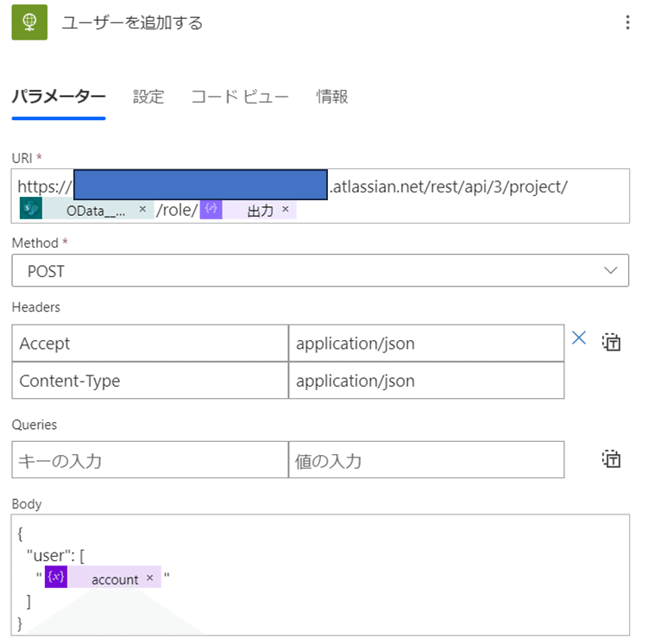
Task: Switch Queries to text mode
Action: pos(612,458)
